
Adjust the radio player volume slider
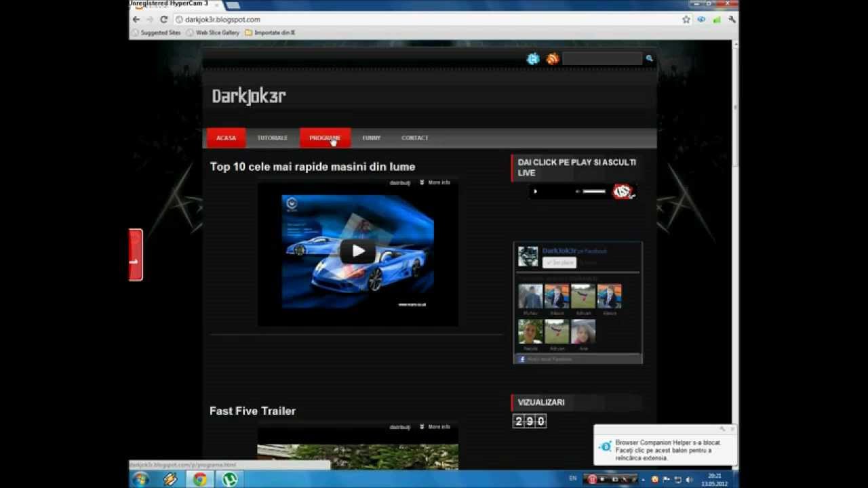click(x=594, y=192)
